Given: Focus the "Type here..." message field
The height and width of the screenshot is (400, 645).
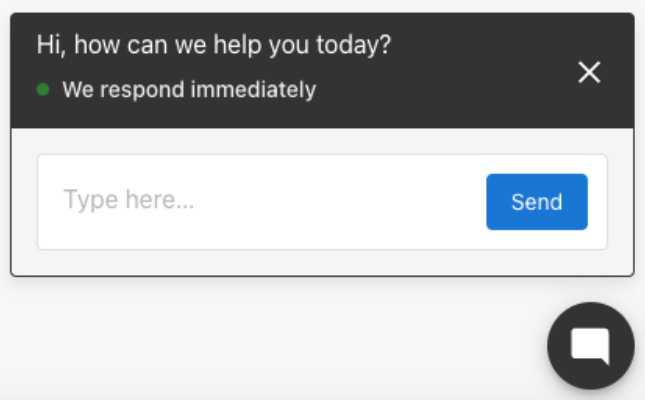Looking at the screenshot, I should (262, 202).
